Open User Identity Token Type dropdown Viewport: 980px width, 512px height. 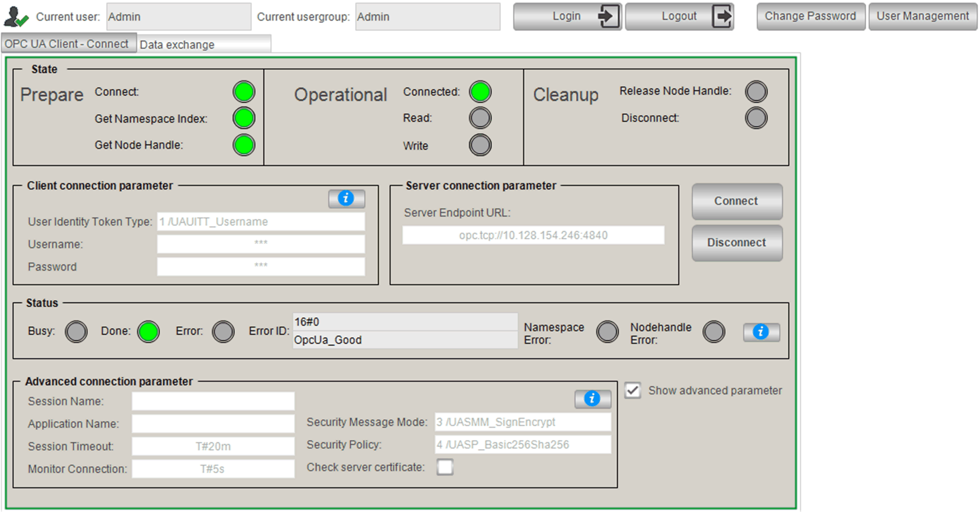[260, 222]
